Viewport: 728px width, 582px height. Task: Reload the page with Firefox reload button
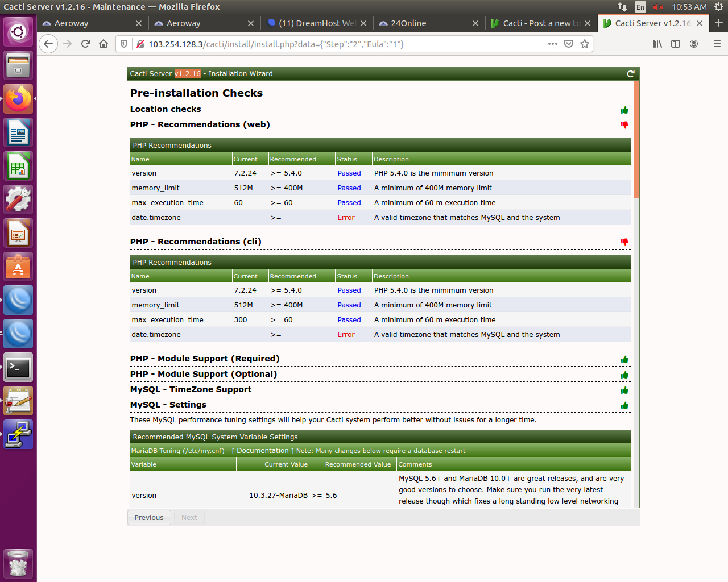point(85,44)
